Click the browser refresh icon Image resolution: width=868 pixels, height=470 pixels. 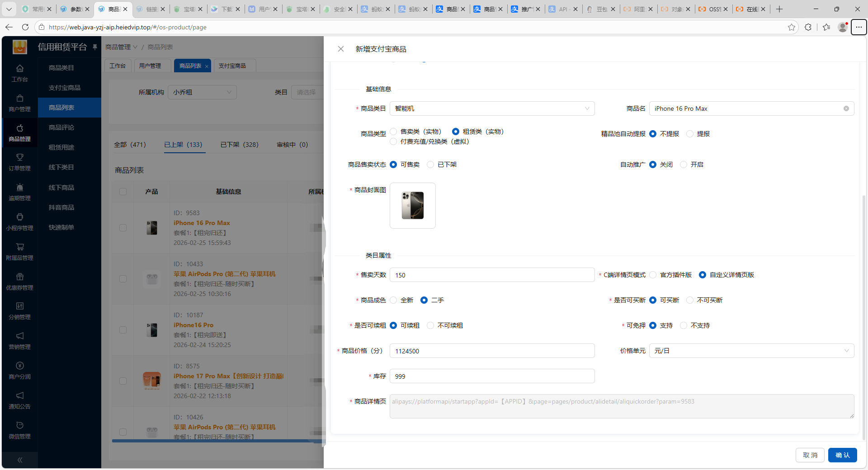tap(25, 27)
